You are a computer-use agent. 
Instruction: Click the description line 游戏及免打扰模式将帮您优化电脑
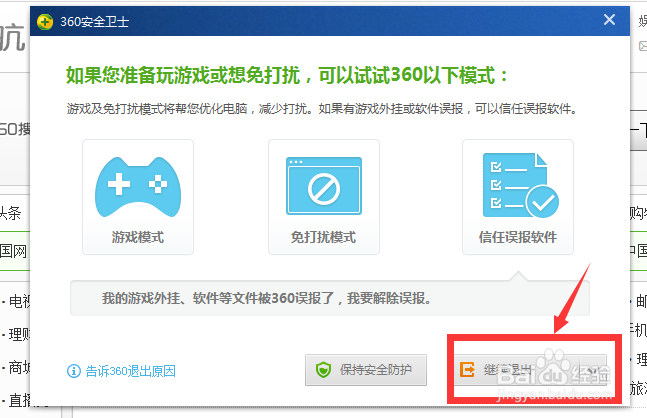point(157,109)
